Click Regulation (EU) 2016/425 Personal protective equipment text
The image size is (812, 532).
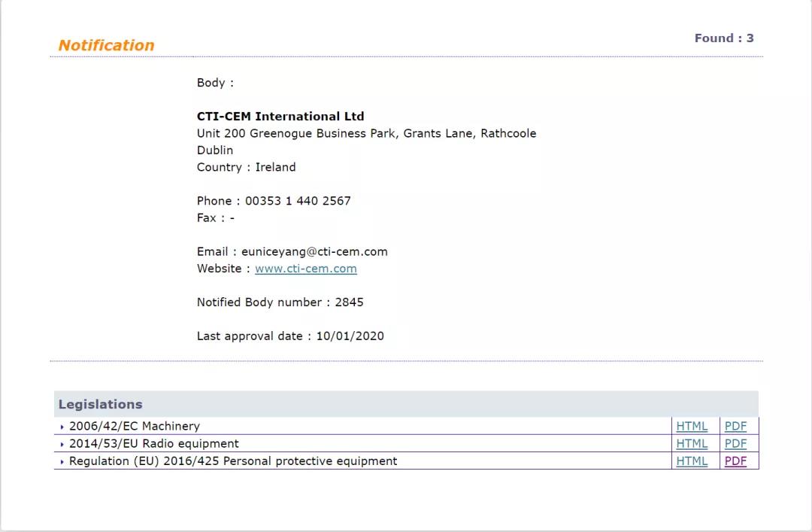(x=233, y=461)
